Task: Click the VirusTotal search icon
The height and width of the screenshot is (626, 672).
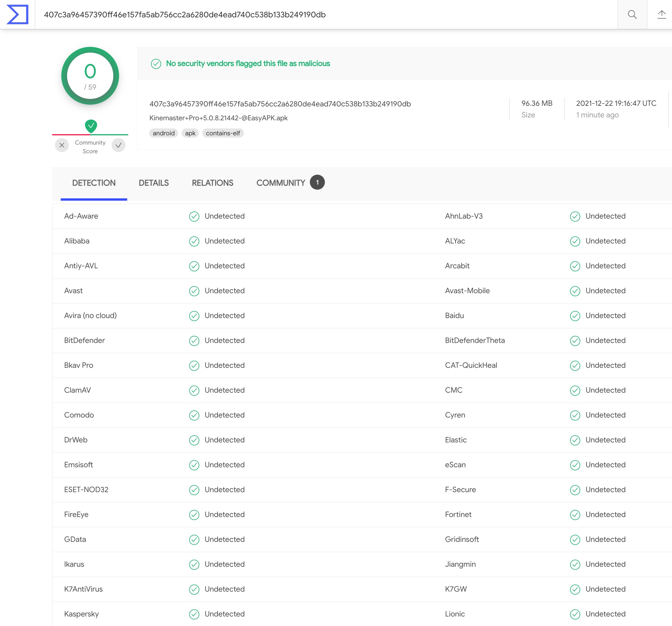Action: 632,14
